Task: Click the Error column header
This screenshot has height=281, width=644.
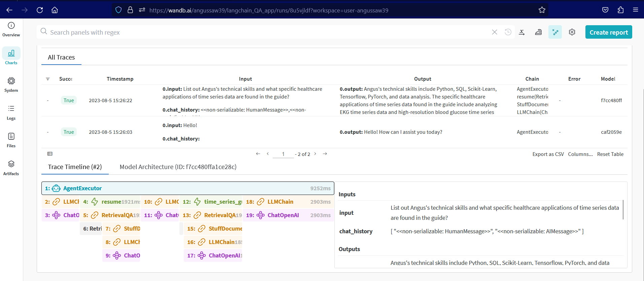Action: (x=574, y=79)
